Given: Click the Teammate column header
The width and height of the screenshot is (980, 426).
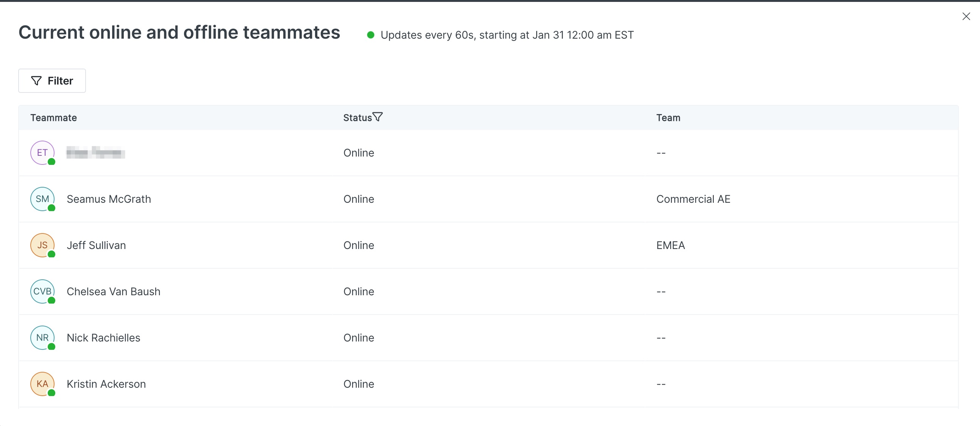Looking at the screenshot, I should 54,117.
